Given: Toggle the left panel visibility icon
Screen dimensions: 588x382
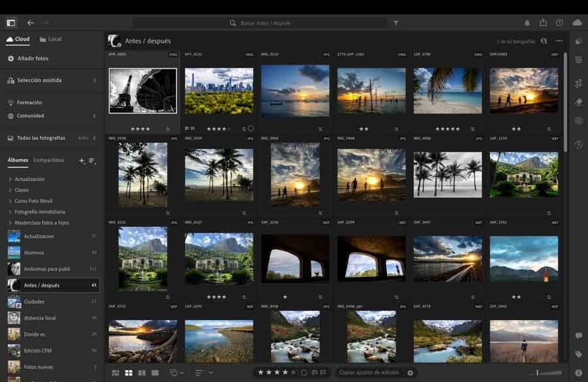Looking at the screenshot, I should click(11, 22).
